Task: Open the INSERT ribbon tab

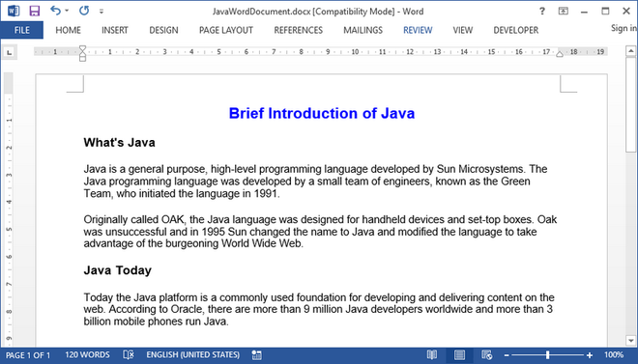Action: point(115,30)
